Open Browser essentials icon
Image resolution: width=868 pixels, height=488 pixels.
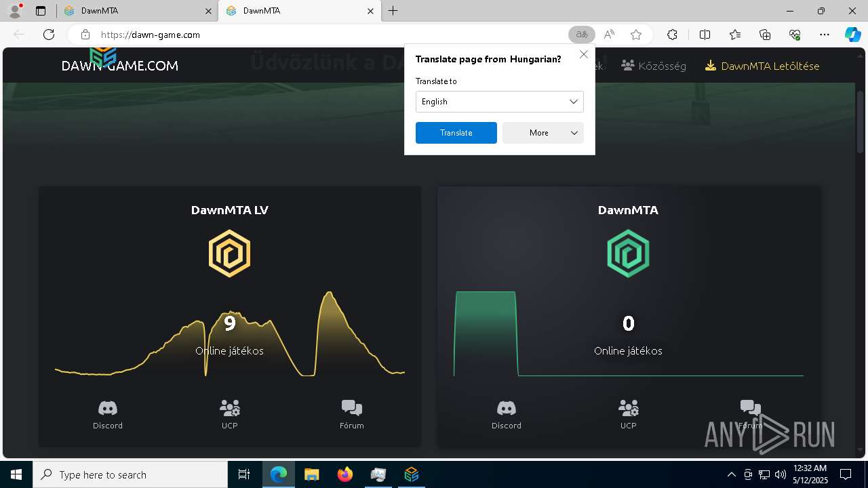pos(795,35)
